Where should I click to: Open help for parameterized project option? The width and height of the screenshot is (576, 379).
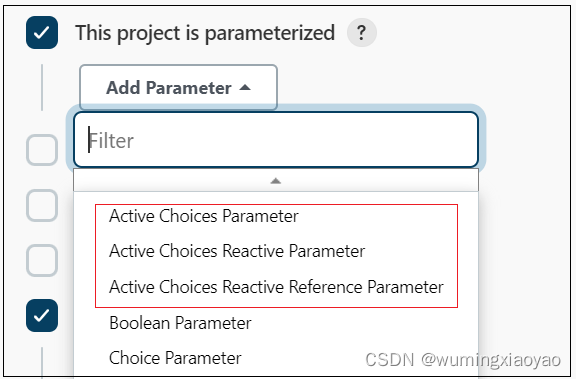tap(361, 33)
